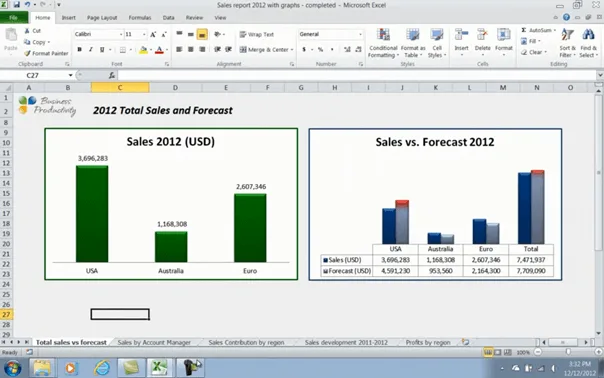The height and width of the screenshot is (378, 604).
Task: Adjust the zoom slider in status bar
Action: [x=569, y=352]
